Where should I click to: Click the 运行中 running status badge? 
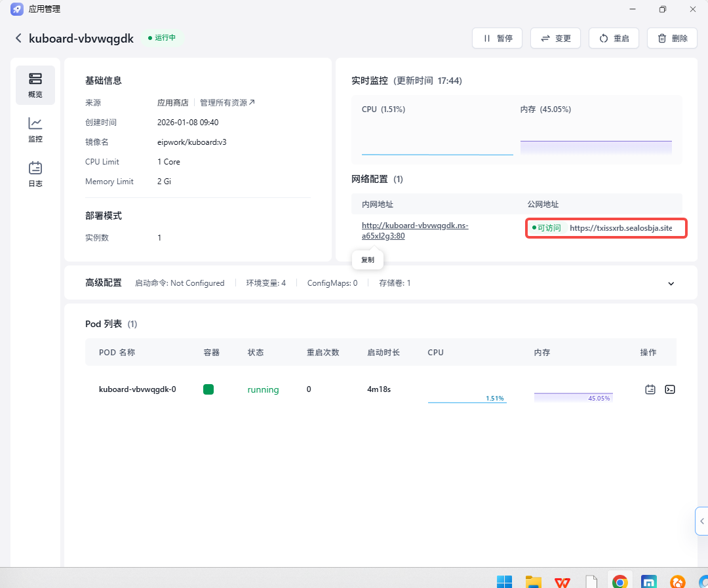tap(162, 38)
